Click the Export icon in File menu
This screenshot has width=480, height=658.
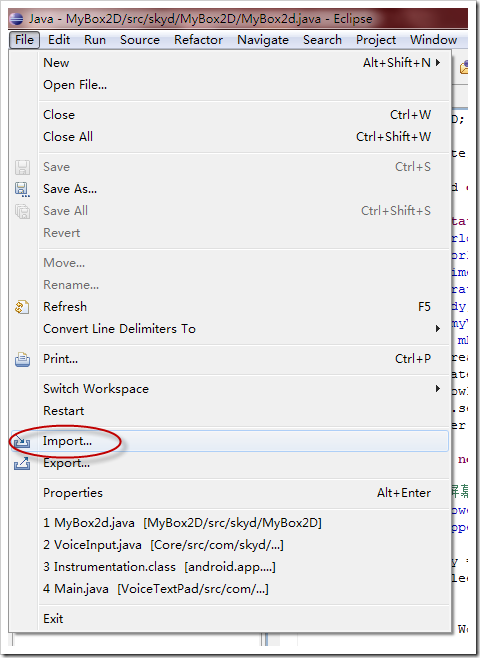(22, 463)
